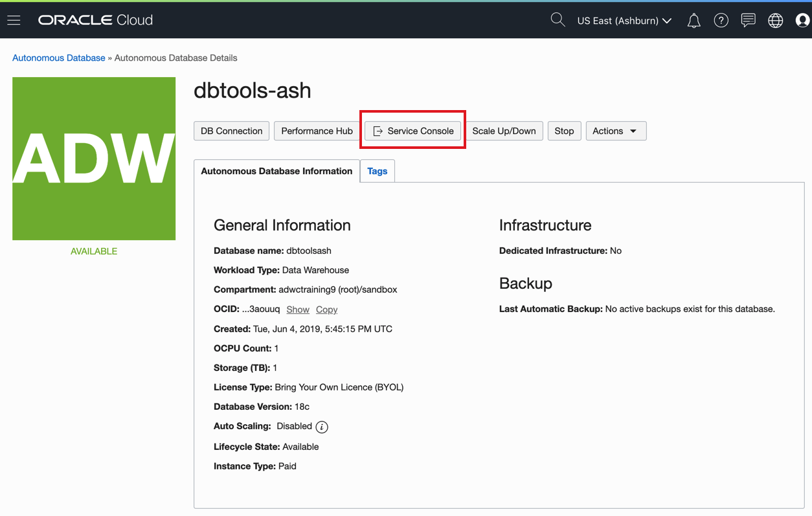Click the Autonomous Database Details breadcrumb text
The width and height of the screenshot is (812, 516).
tap(176, 58)
